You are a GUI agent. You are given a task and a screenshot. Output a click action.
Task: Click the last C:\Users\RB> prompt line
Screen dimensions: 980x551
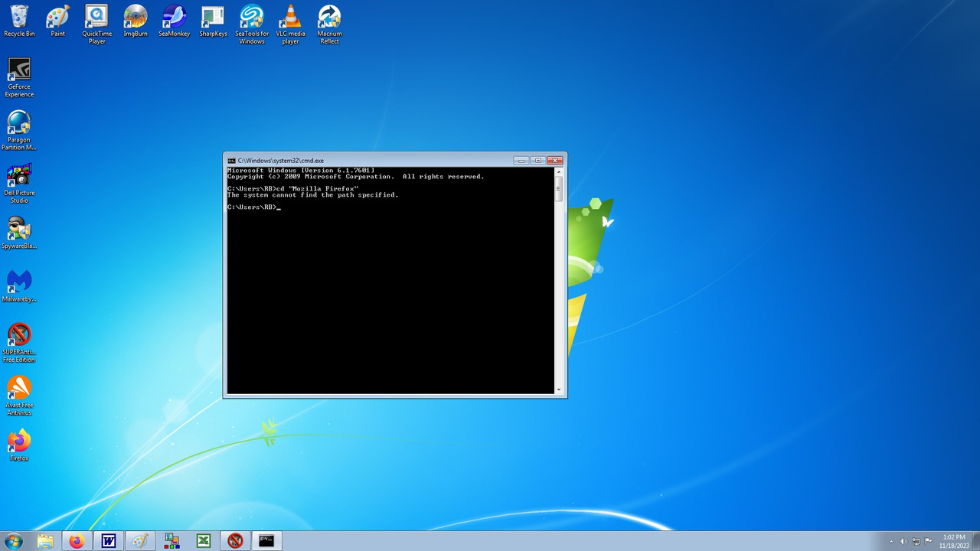pyautogui.click(x=253, y=207)
